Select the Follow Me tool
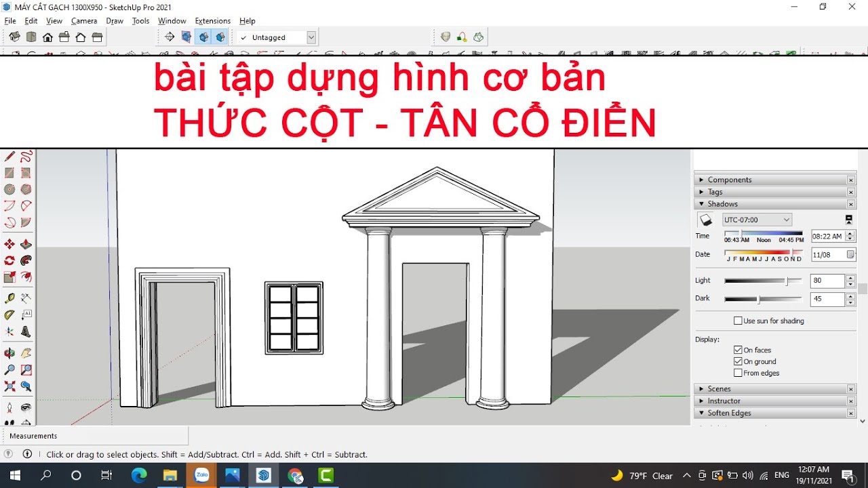 [26, 260]
